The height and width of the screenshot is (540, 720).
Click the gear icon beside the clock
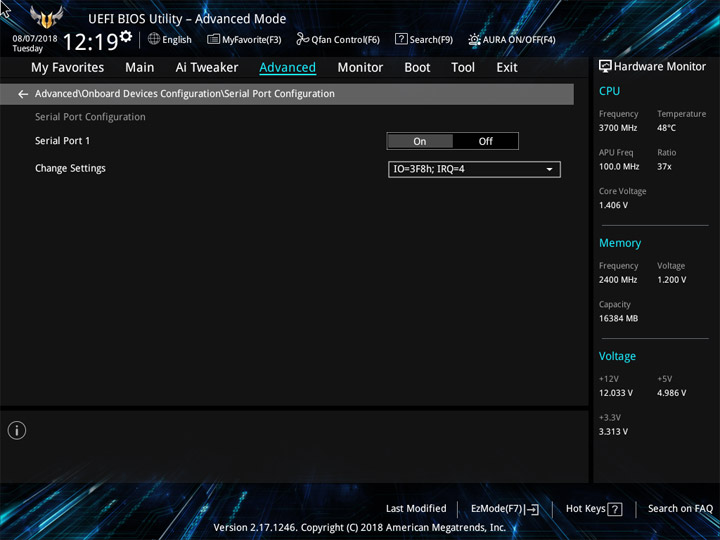[126, 36]
